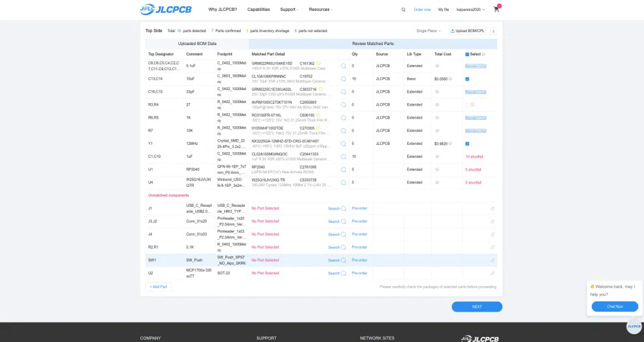Viewport: 644px width, 342px height.
Task: Uncheck the checkbox for C13,C14 10uF row
Action: (468, 79)
